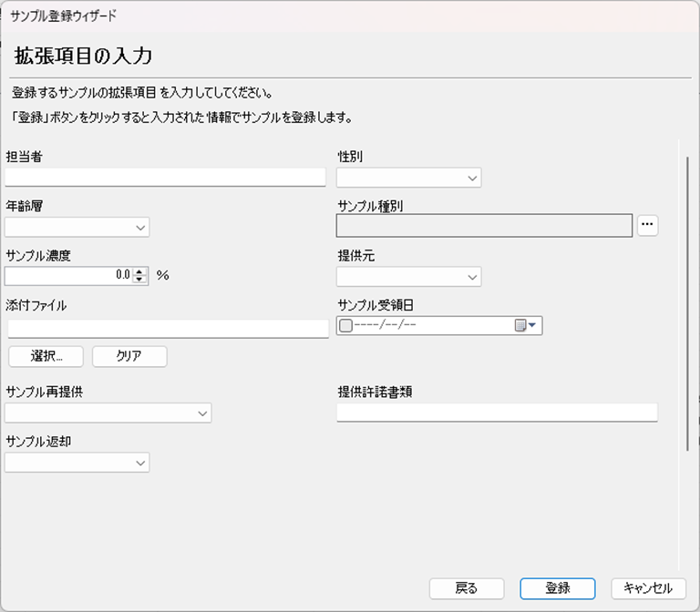
Task: Click the vertical scrollbar on the right
Action: point(688,301)
